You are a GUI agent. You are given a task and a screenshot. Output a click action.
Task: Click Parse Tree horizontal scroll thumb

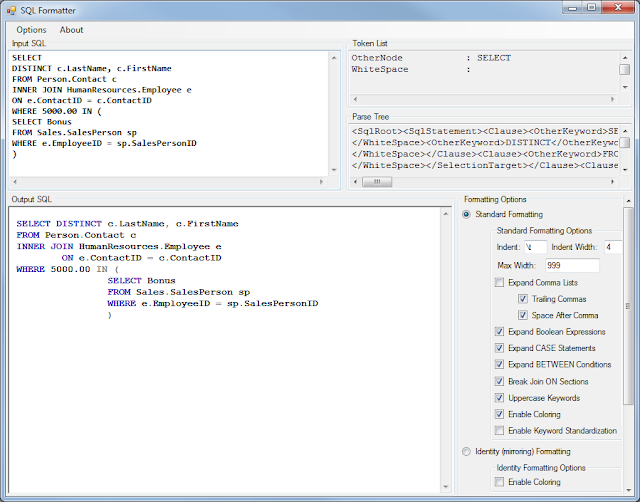tap(377, 182)
